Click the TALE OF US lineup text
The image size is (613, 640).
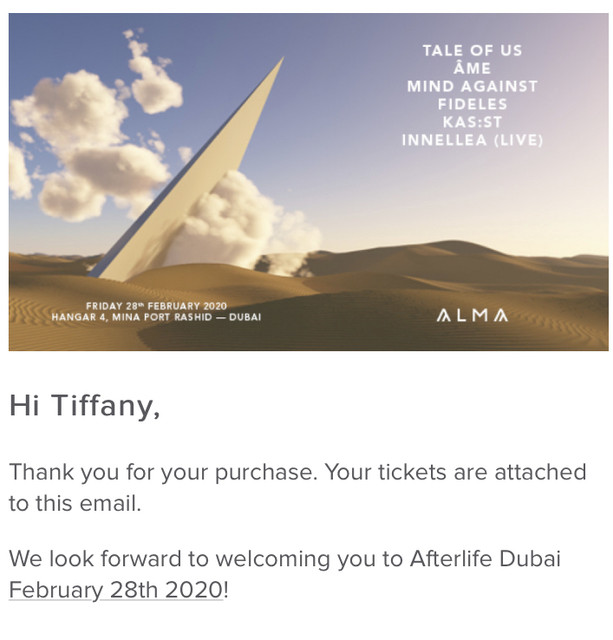473,51
